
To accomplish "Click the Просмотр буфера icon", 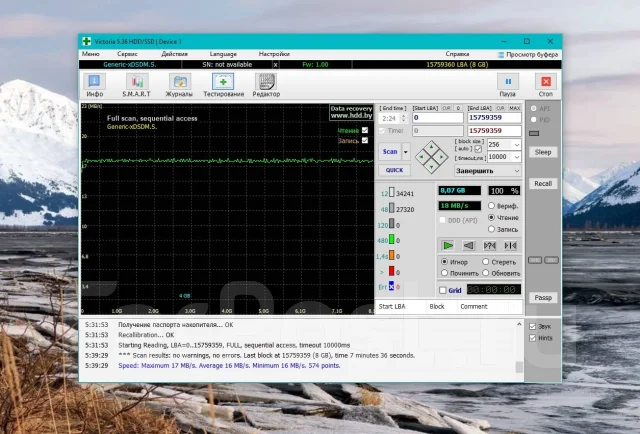I will [x=501, y=54].
